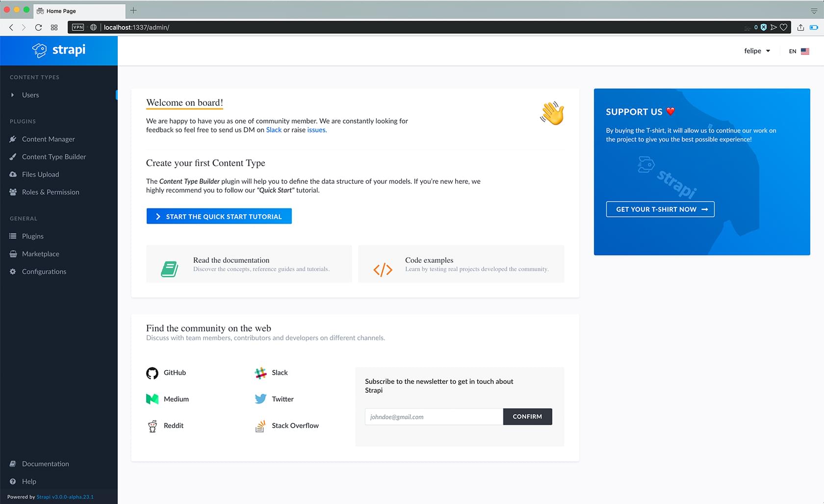
Task: Click the Plugins list icon
Action: (x=13, y=236)
